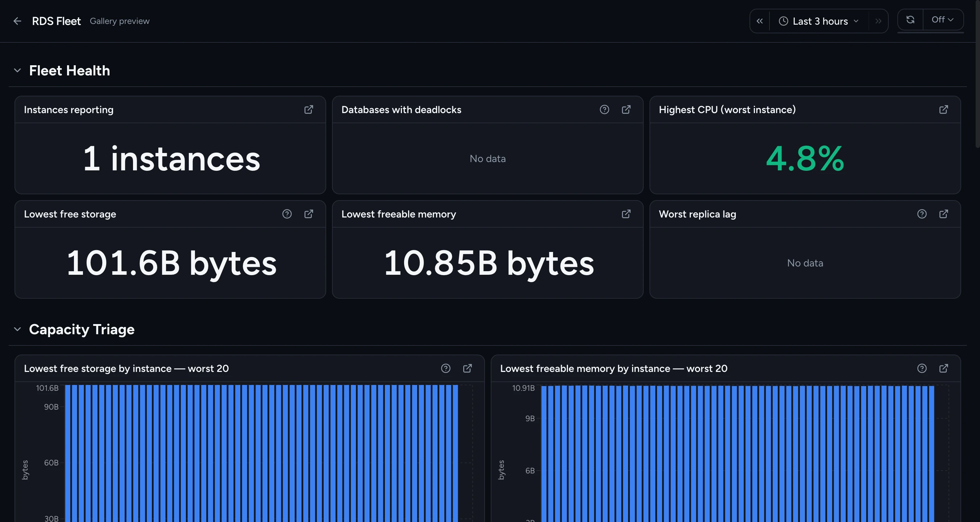Image resolution: width=980 pixels, height=522 pixels.
Task: Click the 101.6B axis label on storage chart
Action: tap(47, 388)
